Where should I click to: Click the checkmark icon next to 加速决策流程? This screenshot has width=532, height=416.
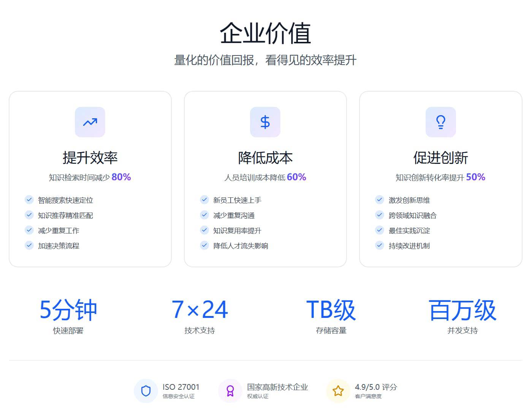point(29,245)
